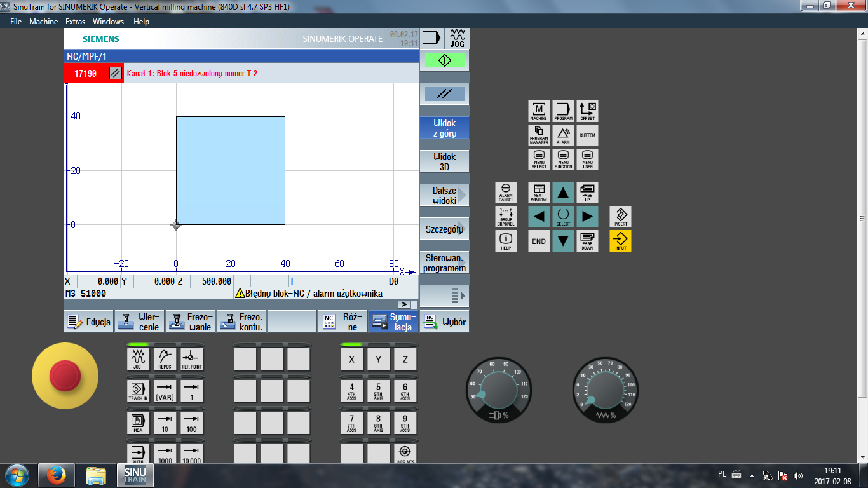Click the yellow INPUT key
The width and height of the screenshot is (868, 488).
[x=620, y=241]
